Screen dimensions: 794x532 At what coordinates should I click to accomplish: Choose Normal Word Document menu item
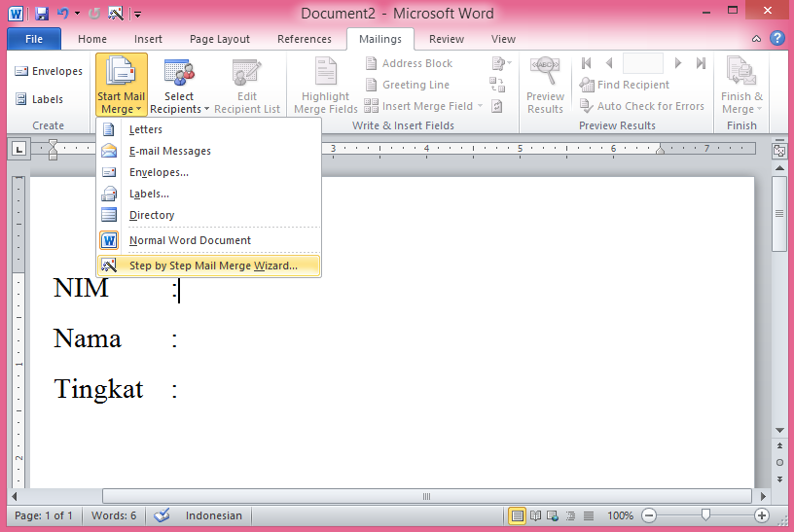(x=208, y=240)
